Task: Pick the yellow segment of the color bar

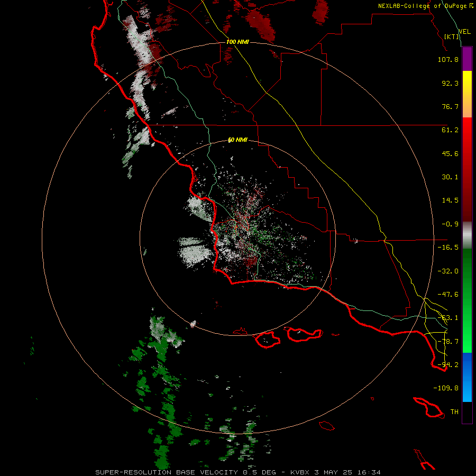Action: pyautogui.click(x=467, y=94)
